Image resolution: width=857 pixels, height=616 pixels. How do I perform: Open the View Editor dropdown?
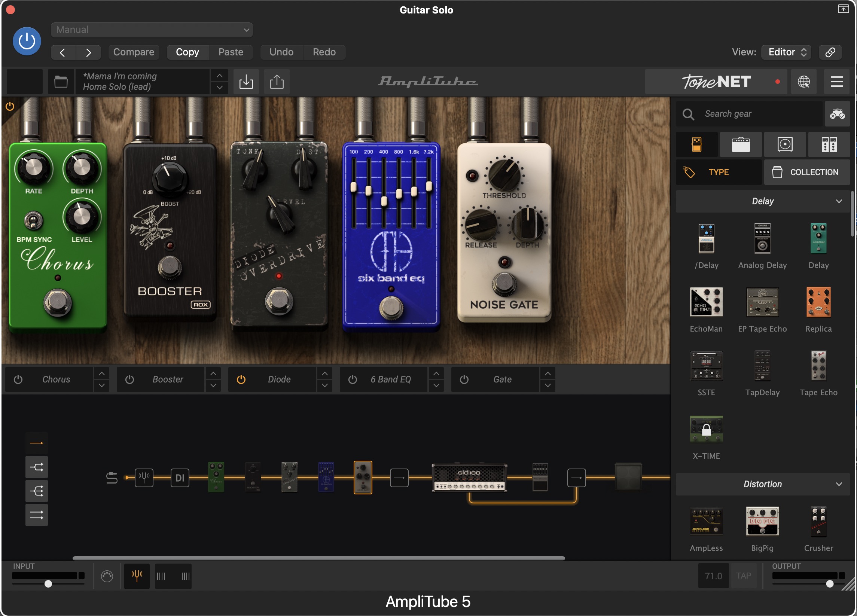tap(787, 52)
